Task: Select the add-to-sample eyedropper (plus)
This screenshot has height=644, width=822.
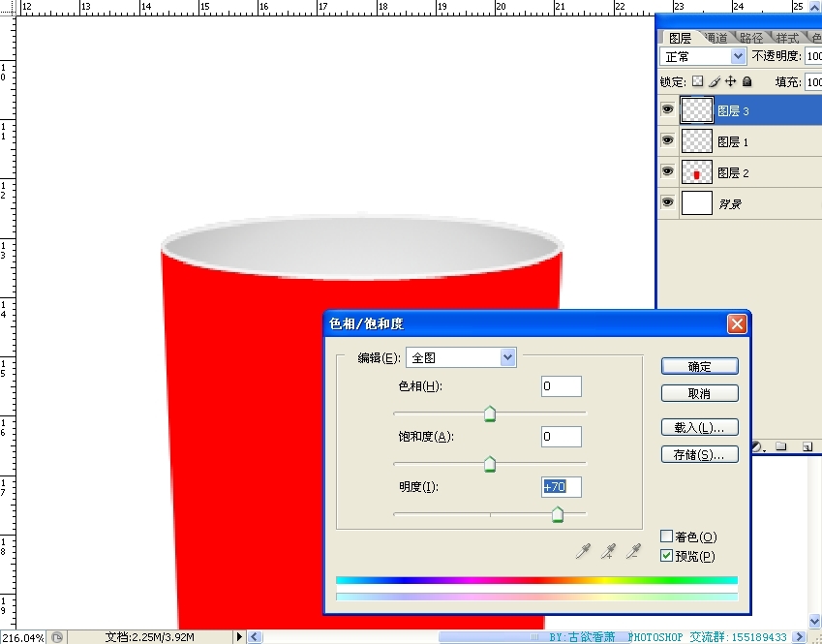Action: (608, 551)
